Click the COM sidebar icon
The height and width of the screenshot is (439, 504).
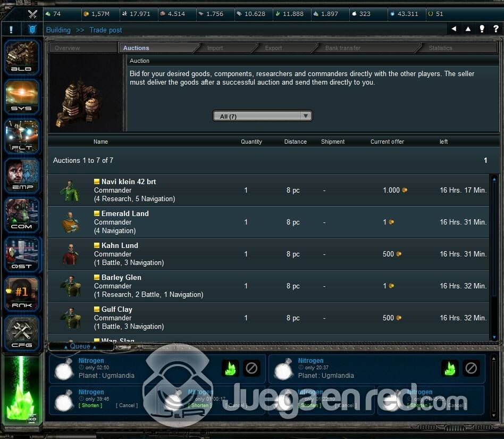coord(22,214)
